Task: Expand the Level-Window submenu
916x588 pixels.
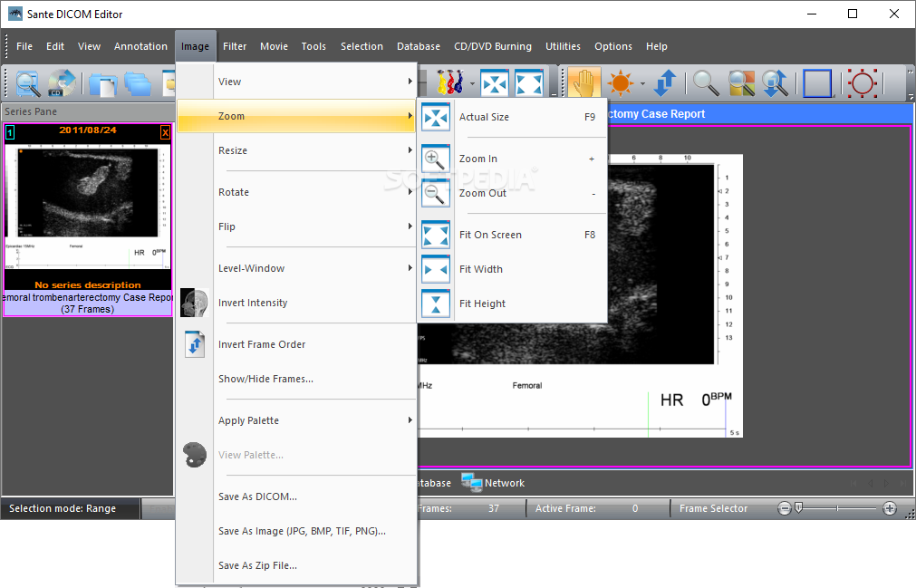Action: pos(296,268)
